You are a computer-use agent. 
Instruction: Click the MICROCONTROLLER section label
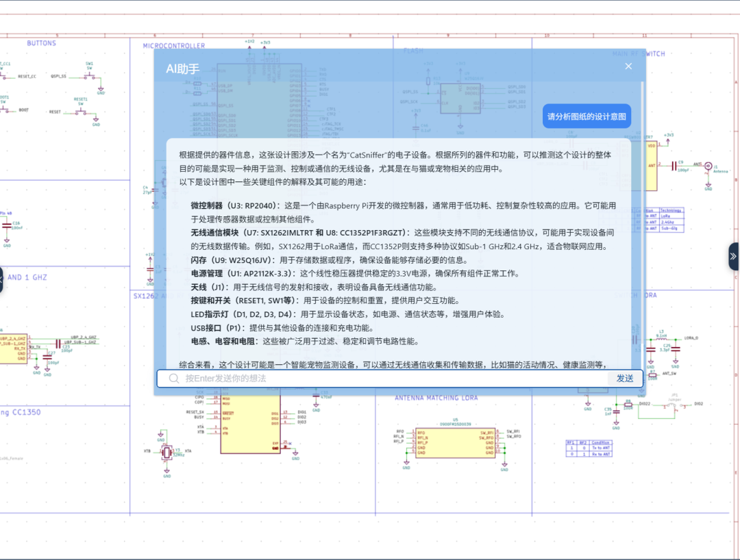[174, 46]
